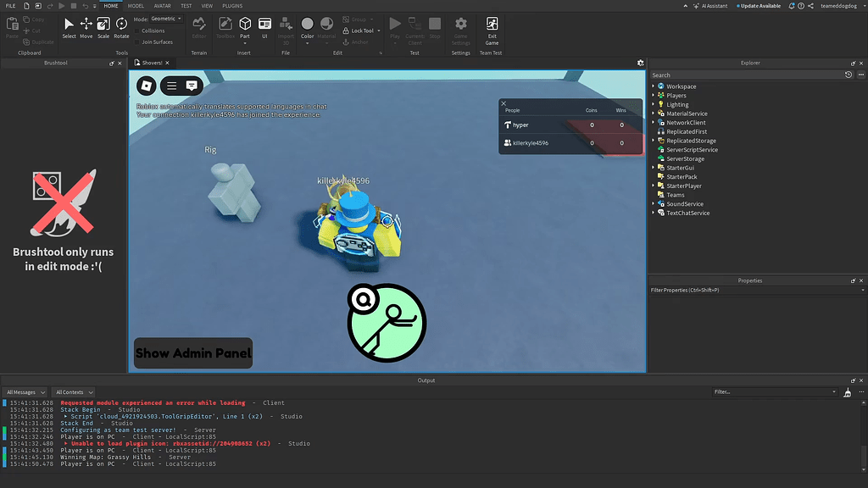868x488 pixels.
Task: Expand the ReplicatedStorage tree node
Action: click(654, 141)
